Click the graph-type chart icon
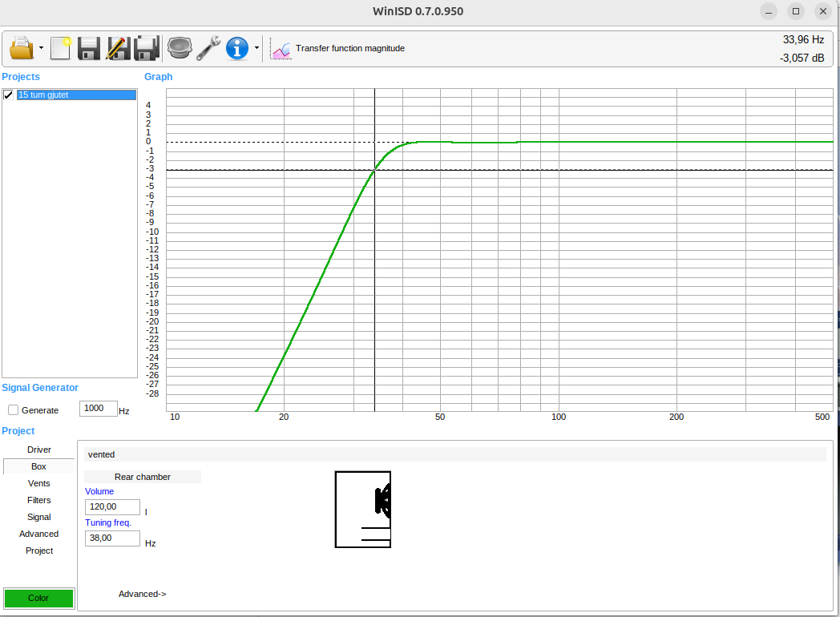840x617 pixels. 281,49
